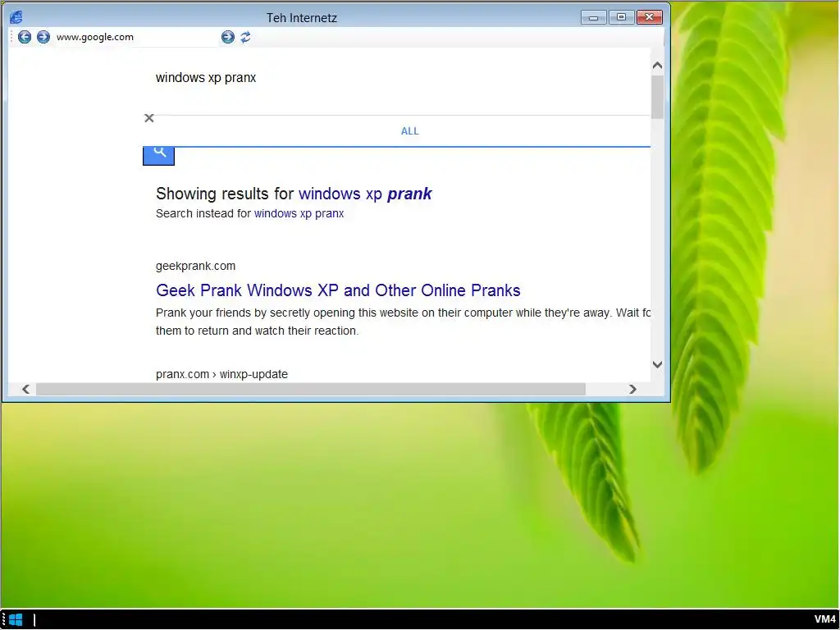Click the horizontal scrollbar right arrow

point(632,389)
